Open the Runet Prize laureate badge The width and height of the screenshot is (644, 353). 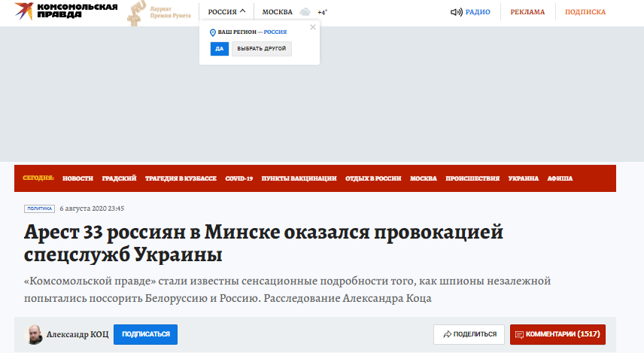pyautogui.click(x=159, y=14)
